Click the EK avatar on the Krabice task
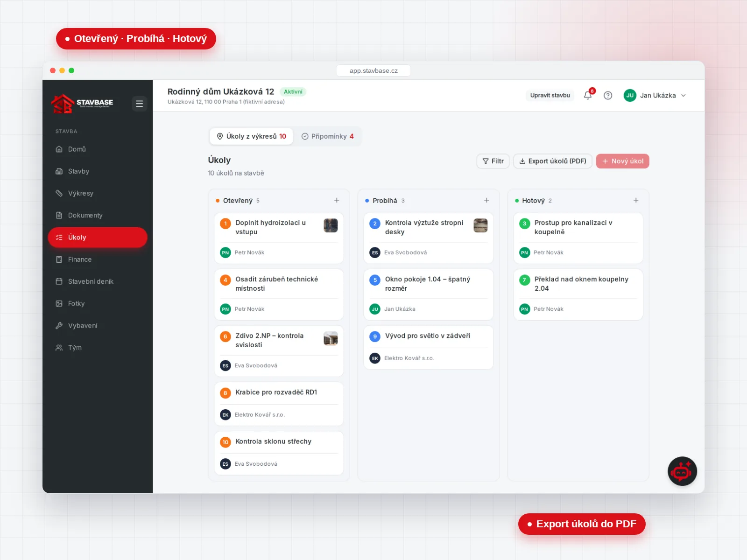 [226, 414]
